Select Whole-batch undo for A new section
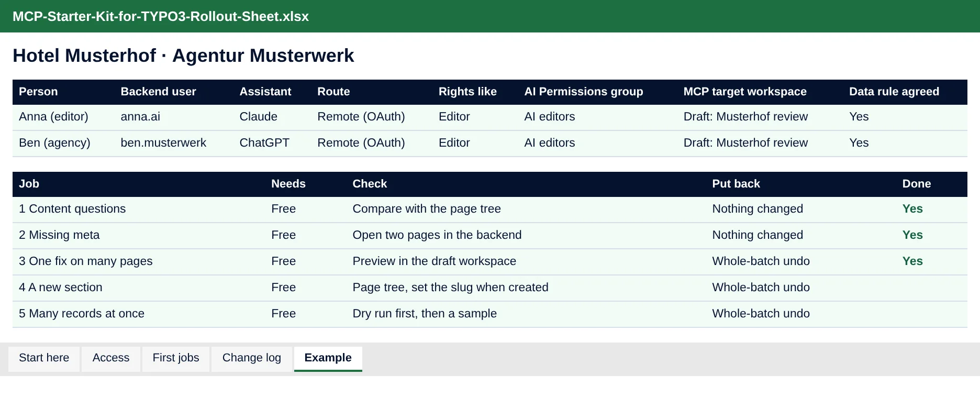The width and height of the screenshot is (980, 419). click(x=761, y=288)
